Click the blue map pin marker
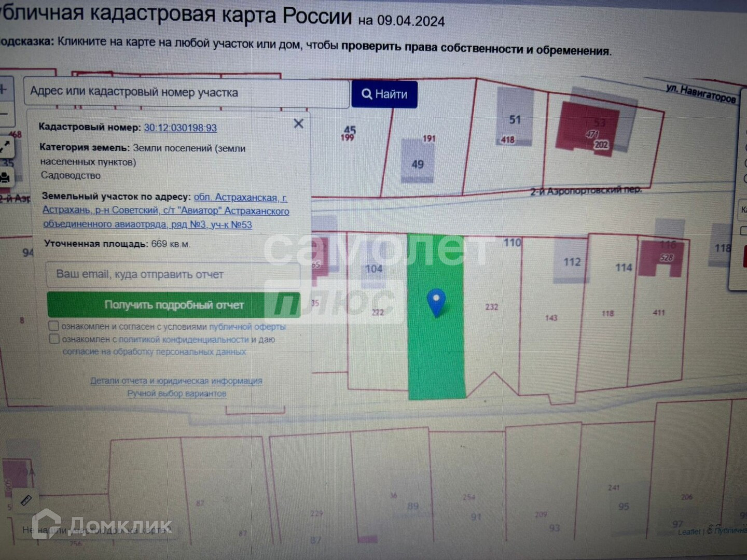The height and width of the screenshot is (560, 747). tap(436, 303)
